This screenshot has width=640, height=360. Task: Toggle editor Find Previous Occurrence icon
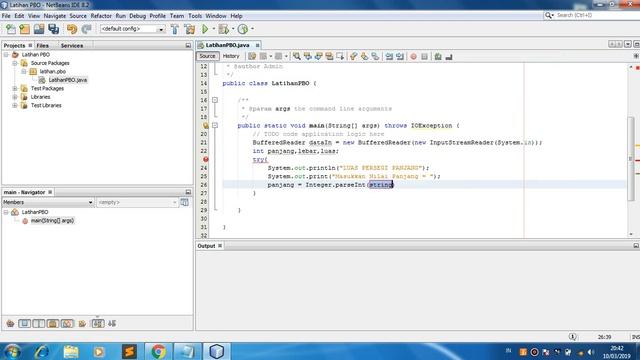pyautogui.click(x=308, y=56)
